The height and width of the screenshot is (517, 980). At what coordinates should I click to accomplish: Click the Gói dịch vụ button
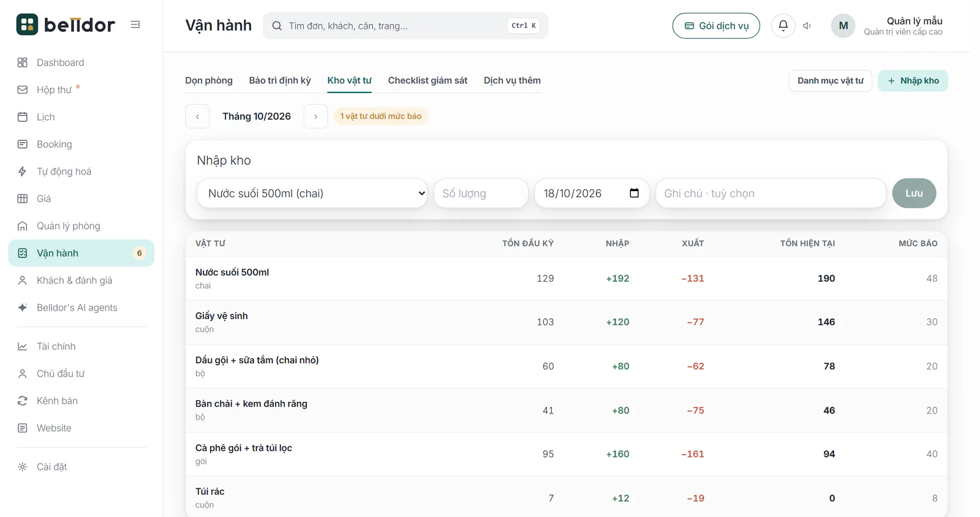716,26
